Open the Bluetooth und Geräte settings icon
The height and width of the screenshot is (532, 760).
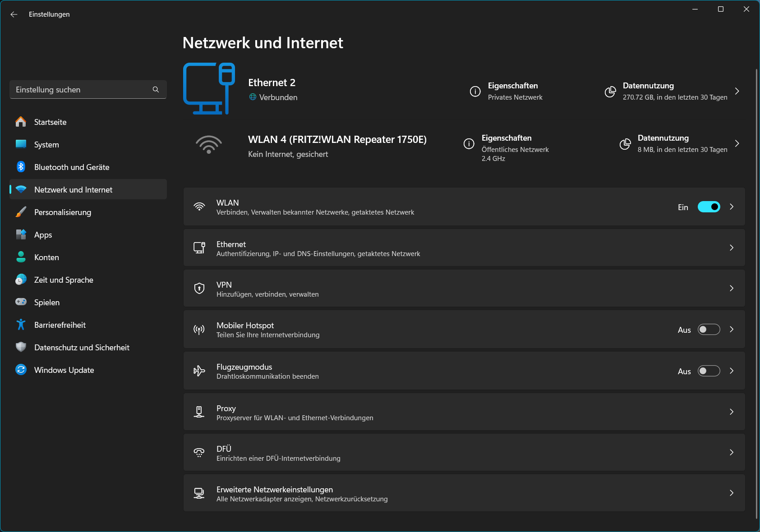[21, 167]
